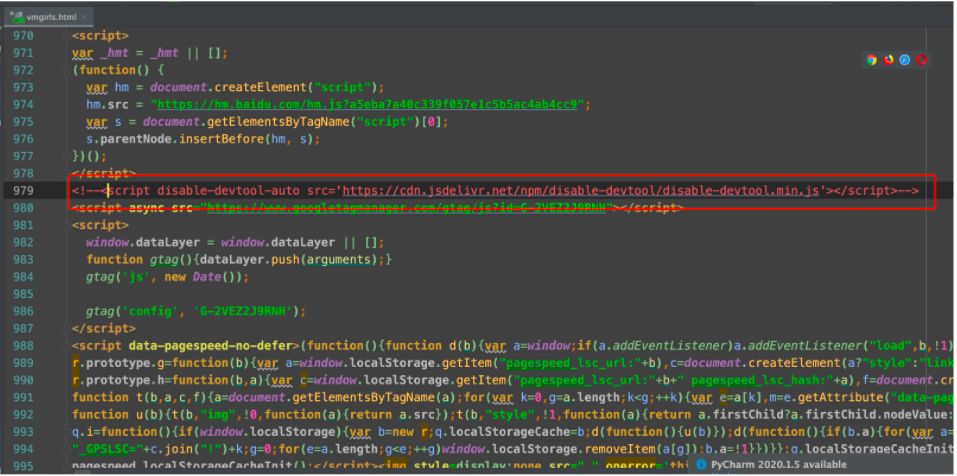Click 'dataLayer.push(arguments);' on line 983
957x476 pixels.
click(292, 259)
